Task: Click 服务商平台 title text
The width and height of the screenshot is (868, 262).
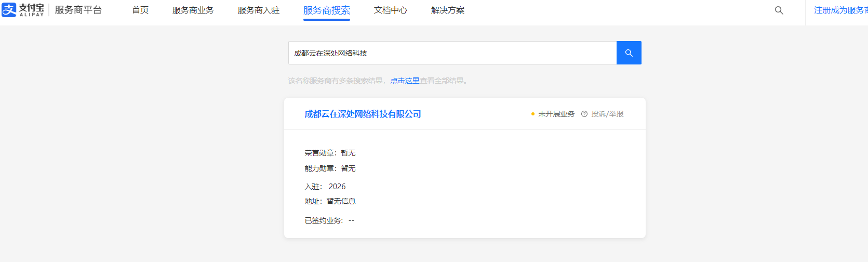Action: coord(78,10)
